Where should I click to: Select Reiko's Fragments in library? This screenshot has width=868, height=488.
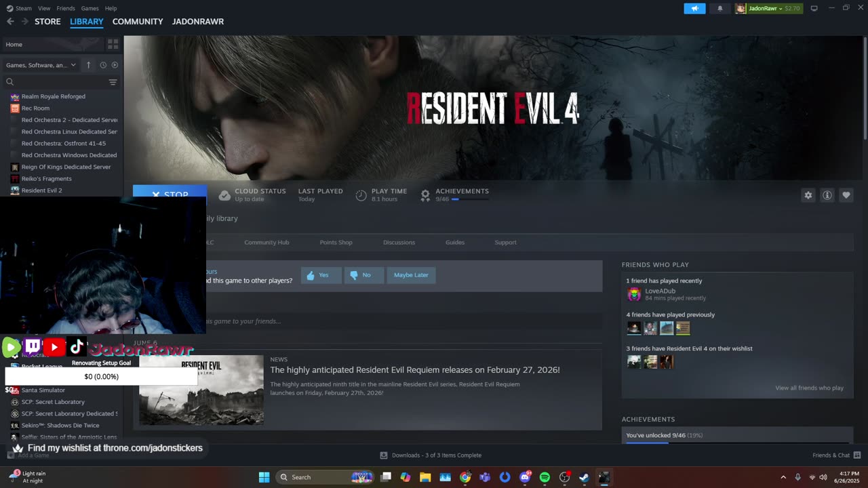(46, 179)
